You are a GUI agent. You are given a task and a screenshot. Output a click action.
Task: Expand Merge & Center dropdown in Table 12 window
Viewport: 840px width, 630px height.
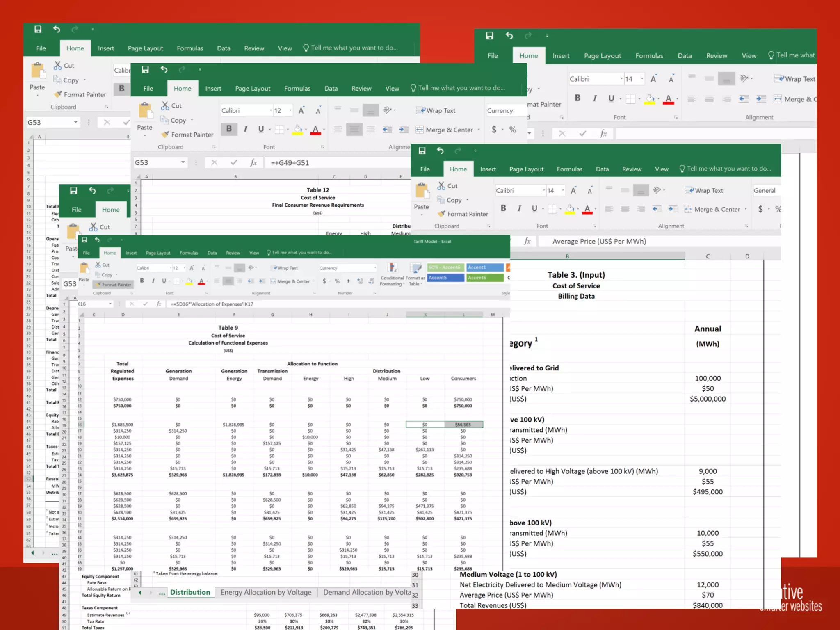point(479,130)
